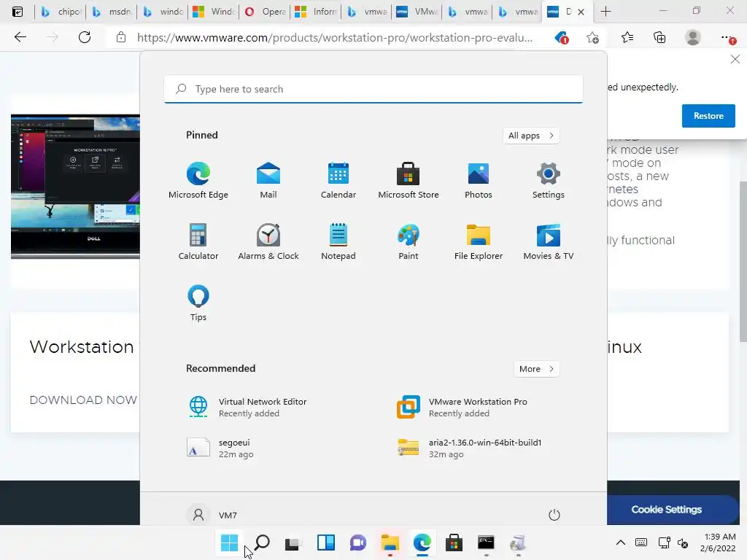Open network and volume quick settings
Viewport: 747px width, 560px height.
point(673,542)
